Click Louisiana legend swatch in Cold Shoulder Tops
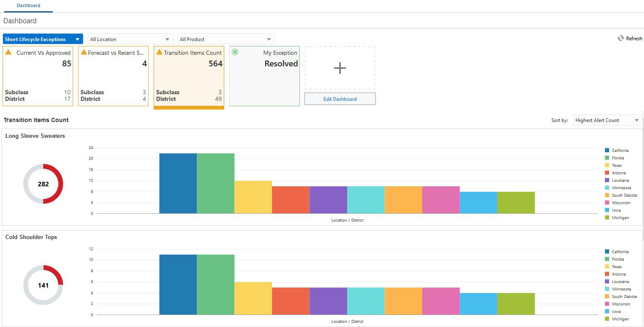The image size is (644, 327). pos(607,281)
